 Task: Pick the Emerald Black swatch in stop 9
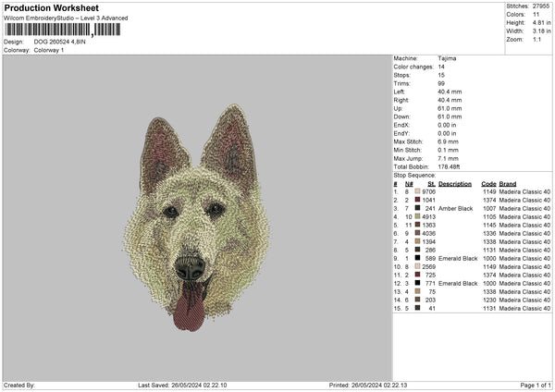418,258
